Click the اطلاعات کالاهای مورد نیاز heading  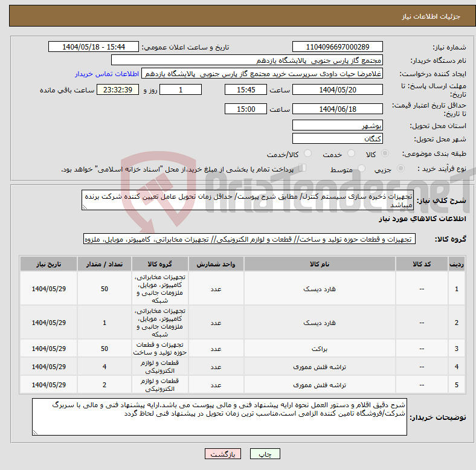tap(422, 219)
